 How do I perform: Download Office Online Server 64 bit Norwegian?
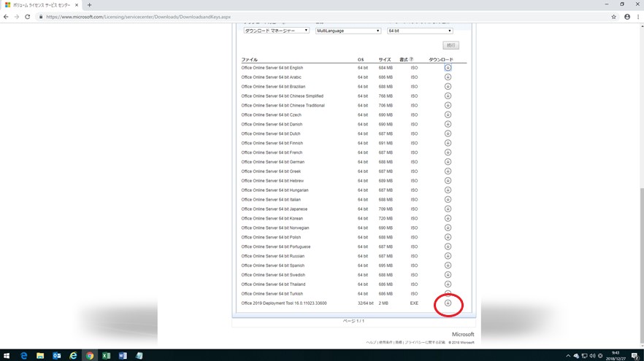[448, 228]
